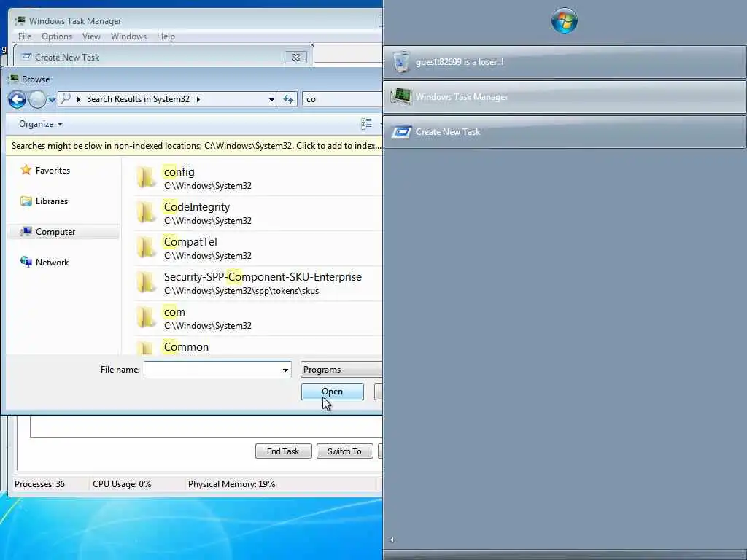
Task: Expand the address bar history dropdown arrow
Action: (271, 99)
